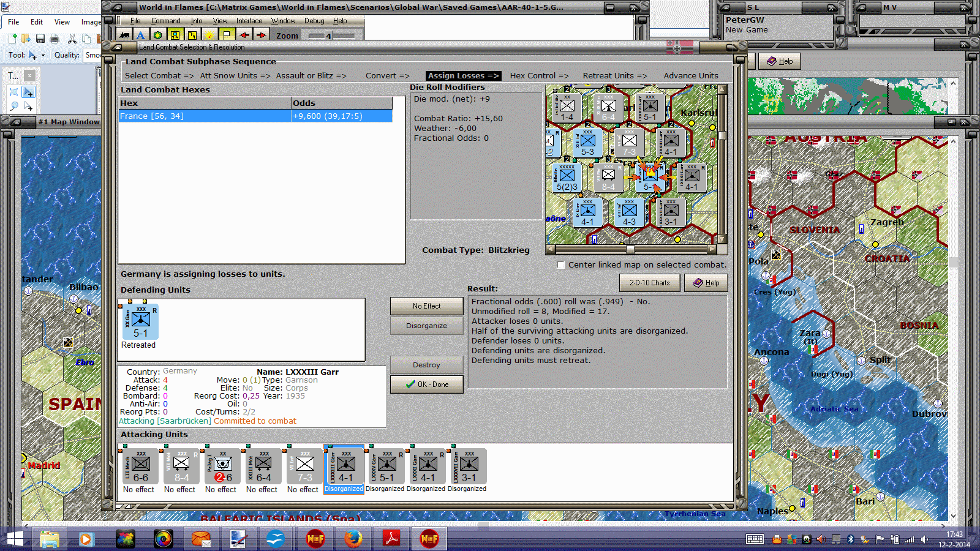
Task: Click the Disorganize button
Action: pos(427,326)
